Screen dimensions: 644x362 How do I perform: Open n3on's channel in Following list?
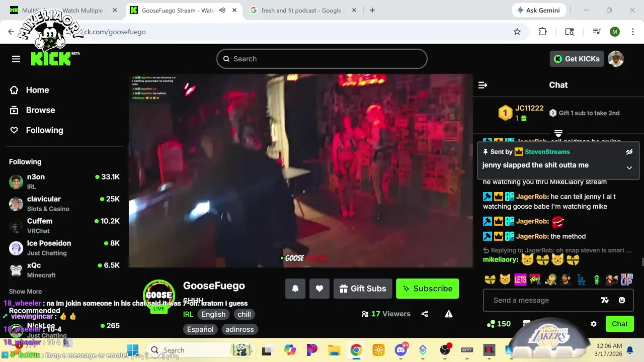point(64,182)
